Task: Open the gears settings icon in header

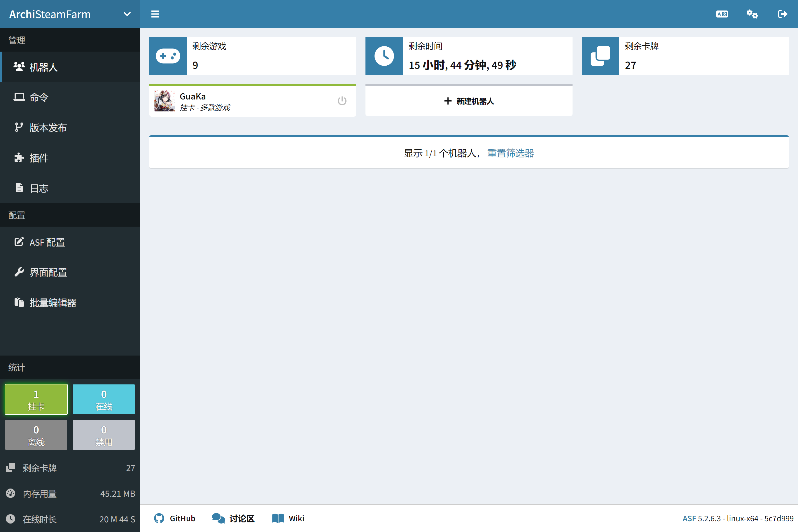Action: click(752, 14)
